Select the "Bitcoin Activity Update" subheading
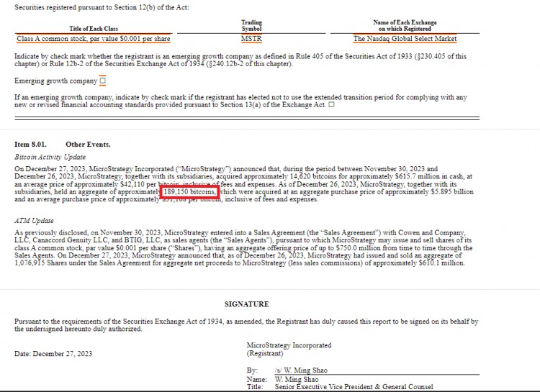This screenshot has height=392, width=540. pos(50,157)
